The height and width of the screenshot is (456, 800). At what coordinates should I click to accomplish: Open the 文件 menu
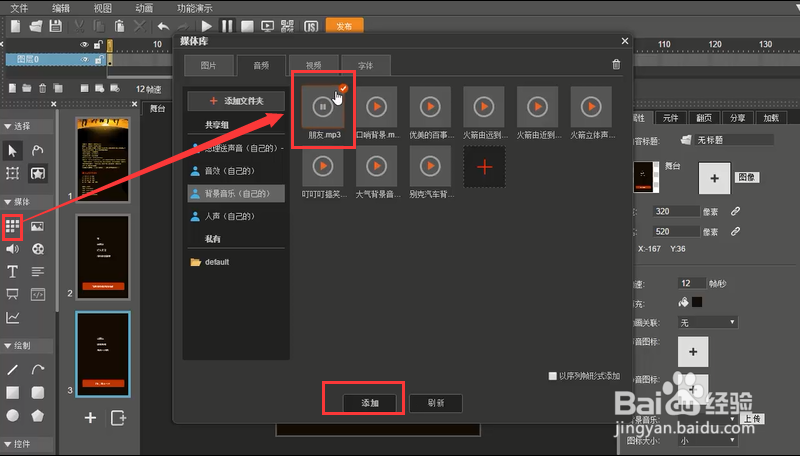pos(19,8)
